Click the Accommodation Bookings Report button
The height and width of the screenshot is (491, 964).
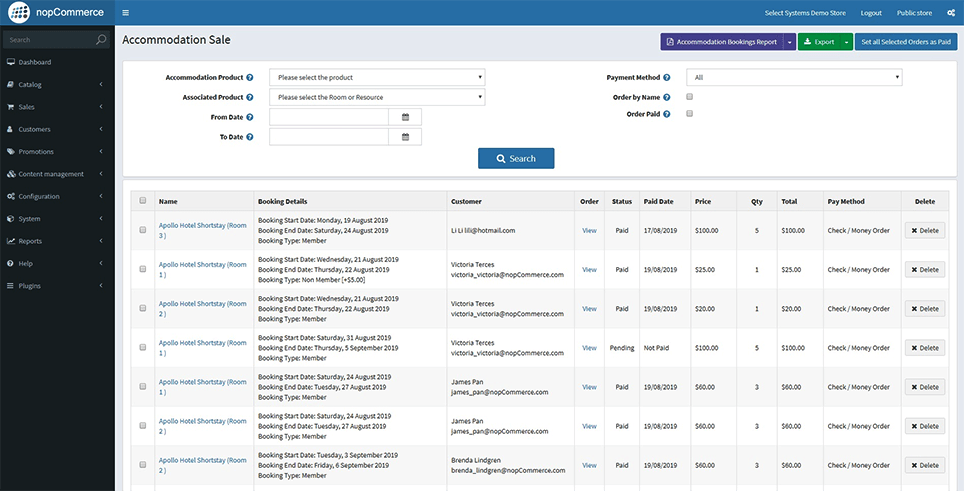click(722, 42)
